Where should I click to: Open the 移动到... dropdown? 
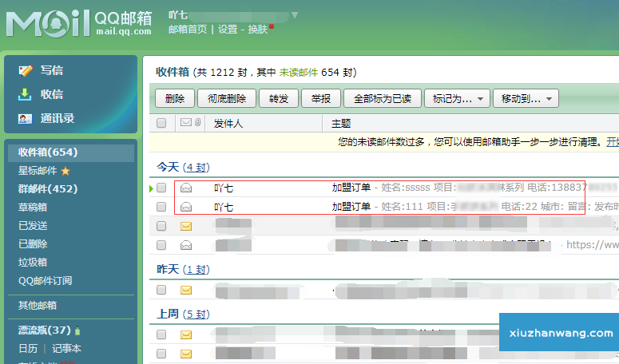[526, 99]
